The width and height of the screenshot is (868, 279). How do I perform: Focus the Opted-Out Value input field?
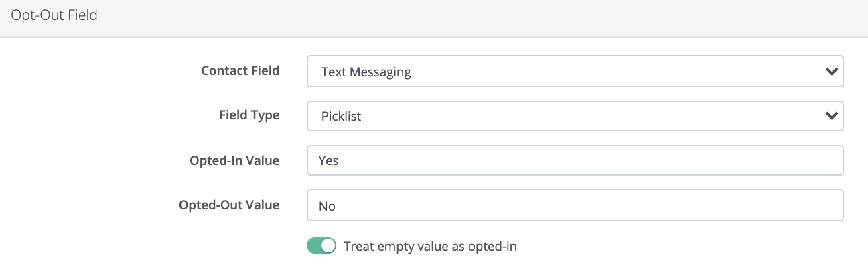click(574, 206)
